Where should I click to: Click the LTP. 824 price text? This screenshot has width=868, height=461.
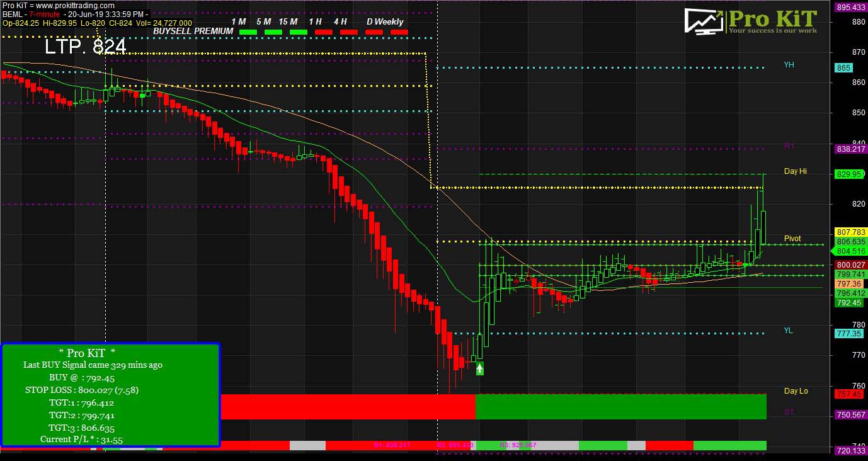[85, 47]
